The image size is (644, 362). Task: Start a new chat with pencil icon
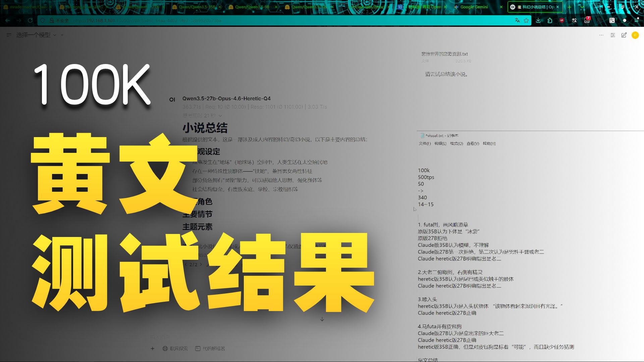(624, 35)
